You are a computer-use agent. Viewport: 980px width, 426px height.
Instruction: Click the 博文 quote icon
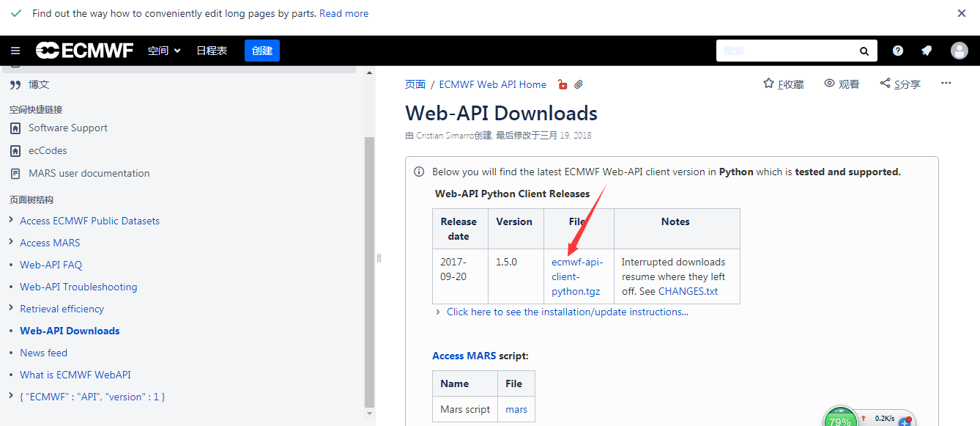15,85
